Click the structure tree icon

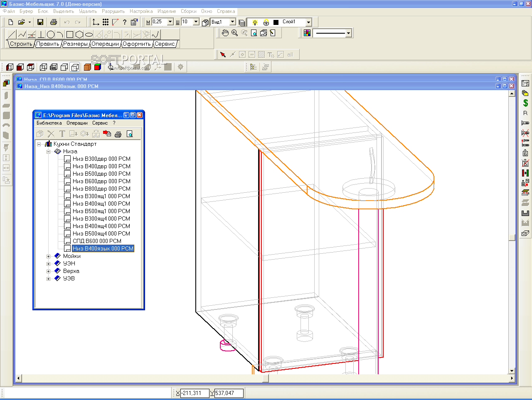click(254, 67)
